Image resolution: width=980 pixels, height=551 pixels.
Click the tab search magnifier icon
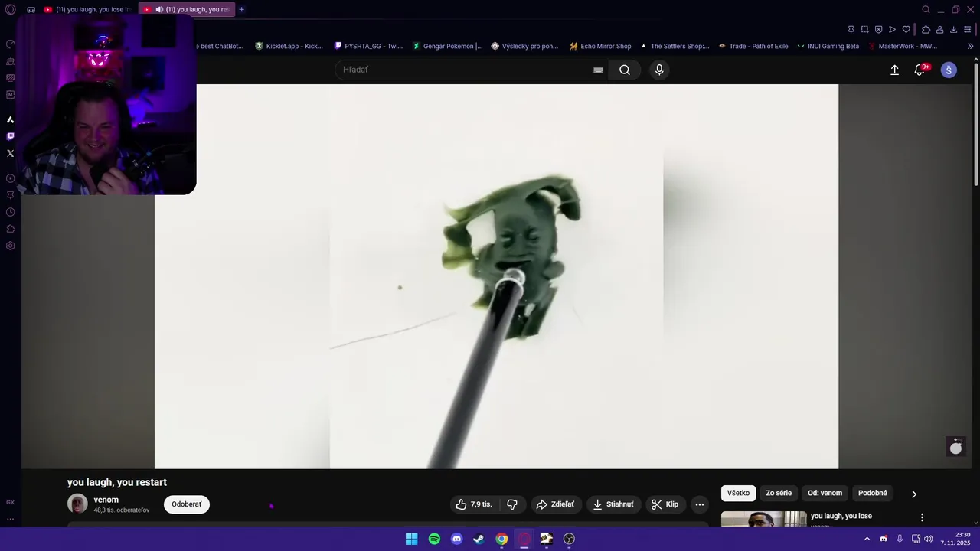pyautogui.click(x=926, y=9)
